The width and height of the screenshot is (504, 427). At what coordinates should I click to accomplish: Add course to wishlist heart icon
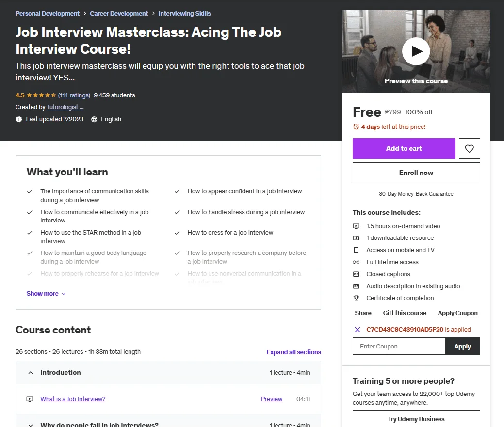pyautogui.click(x=469, y=149)
